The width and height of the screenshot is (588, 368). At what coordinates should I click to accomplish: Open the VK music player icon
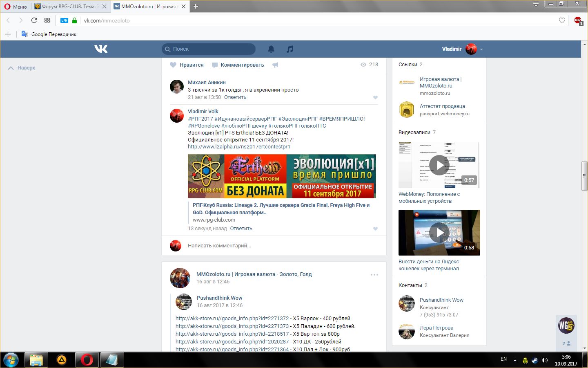(290, 49)
